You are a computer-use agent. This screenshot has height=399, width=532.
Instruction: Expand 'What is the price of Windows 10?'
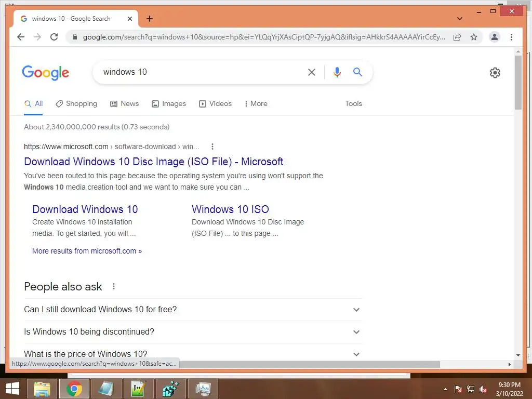coord(193,354)
